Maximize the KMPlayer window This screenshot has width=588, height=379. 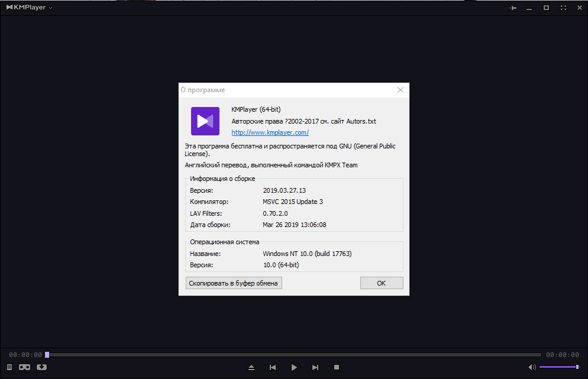pyautogui.click(x=547, y=8)
